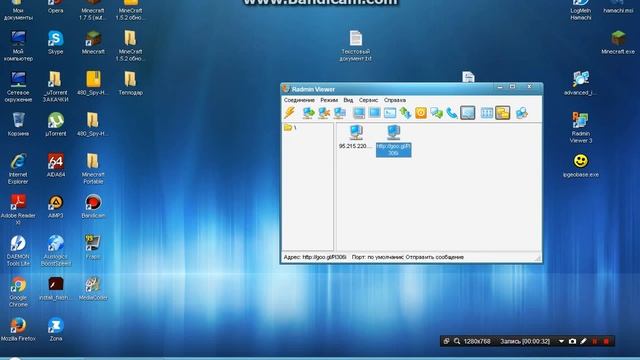The height and width of the screenshot is (360, 640).
Task: Select Сетевое окружение desktop icon
Action: click(18, 87)
